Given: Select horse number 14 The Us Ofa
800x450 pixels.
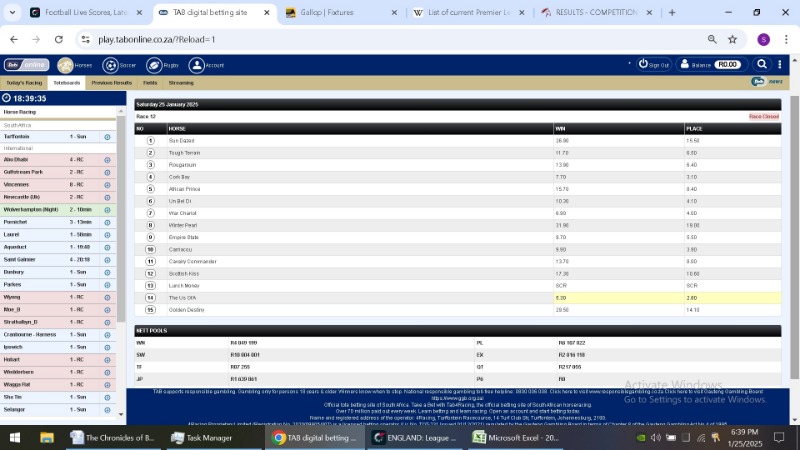Looking at the screenshot, I should [x=151, y=298].
